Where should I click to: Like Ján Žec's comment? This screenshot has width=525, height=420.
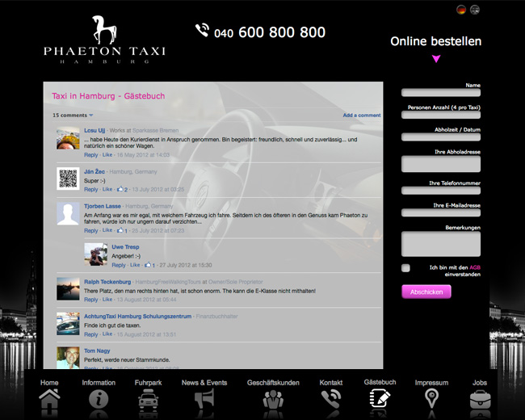point(107,190)
